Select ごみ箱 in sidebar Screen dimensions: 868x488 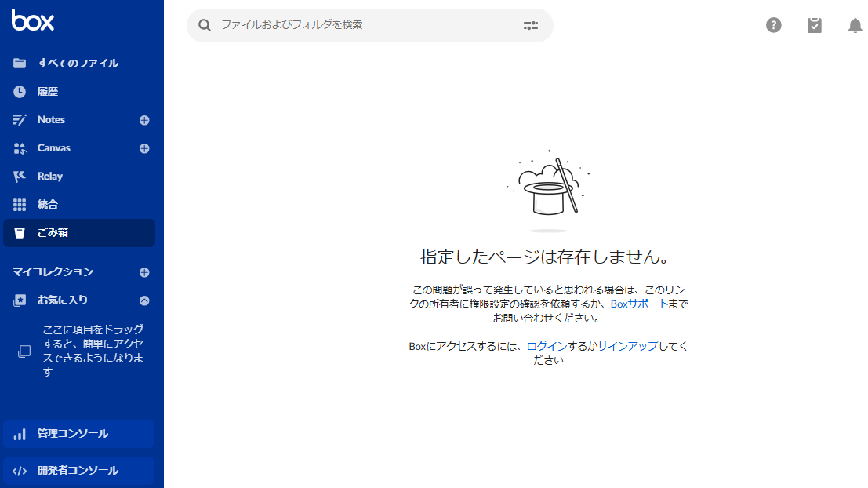pos(53,233)
